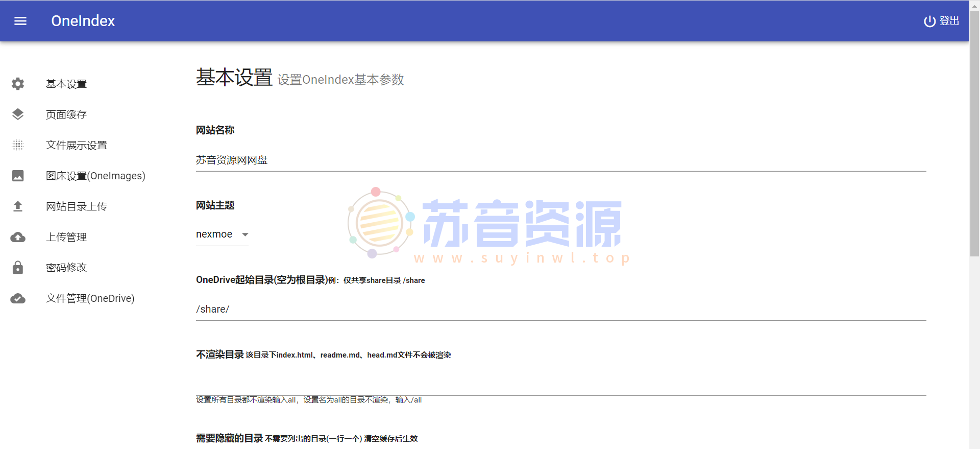Click the upload arrow icon for 网站目录上传

pos(18,206)
